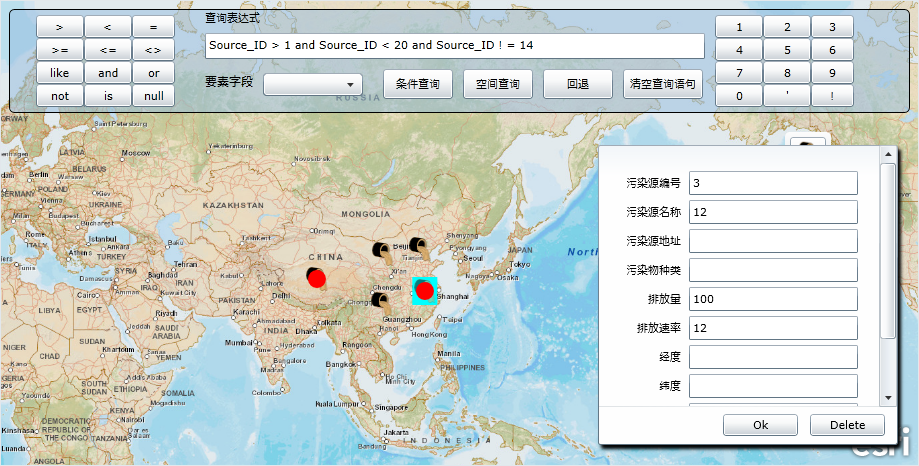Image resolution: width=919 pixels, height=466 pixels.
Task: Clear the query with 清空查询语句
Action: (663, 84)
